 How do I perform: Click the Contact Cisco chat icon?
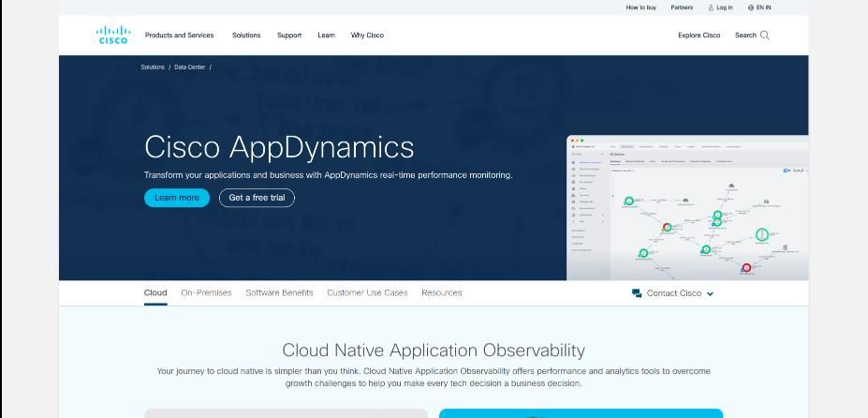point(637,293)
